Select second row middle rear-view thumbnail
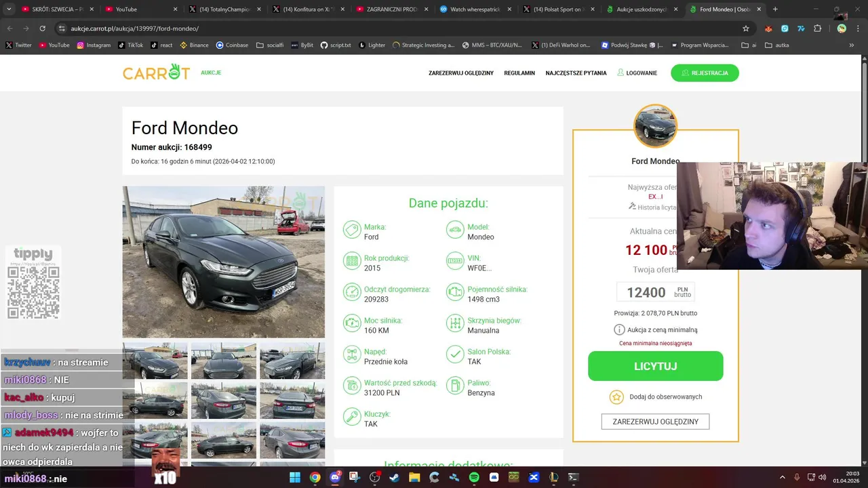This screenshot has width=868, height=488. [x=223, y=401]
